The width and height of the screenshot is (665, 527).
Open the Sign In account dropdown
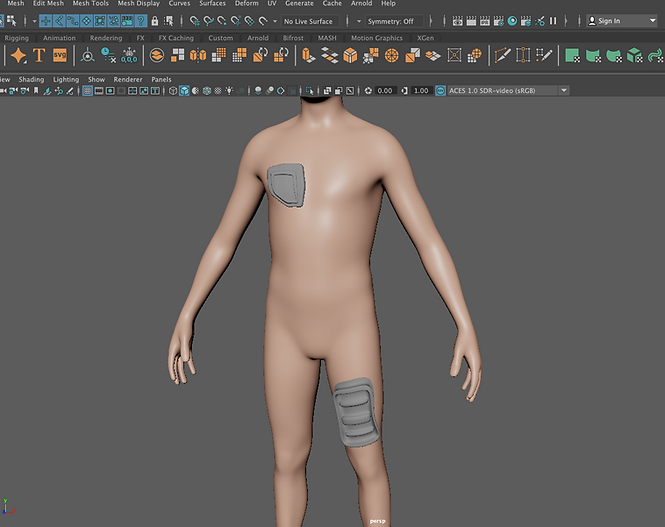(621, 21)
